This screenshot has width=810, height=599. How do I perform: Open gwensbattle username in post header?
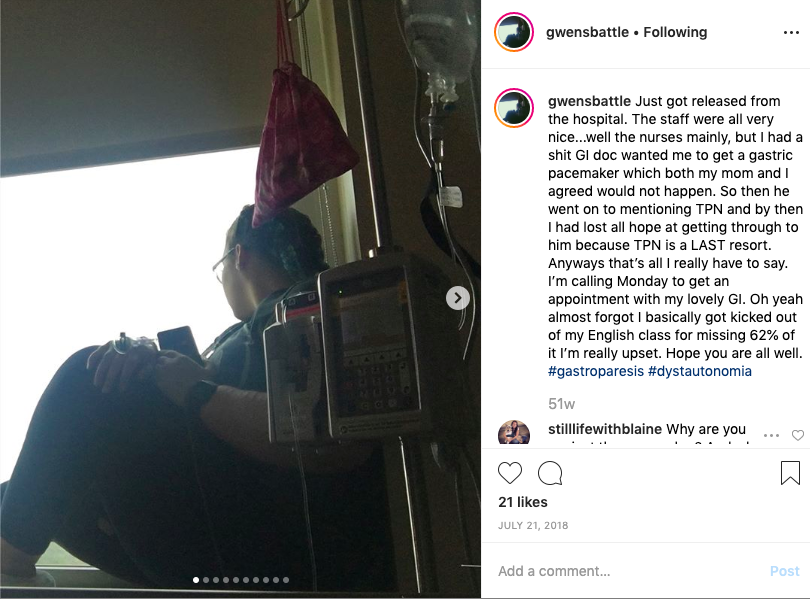[x=587, y=32]
